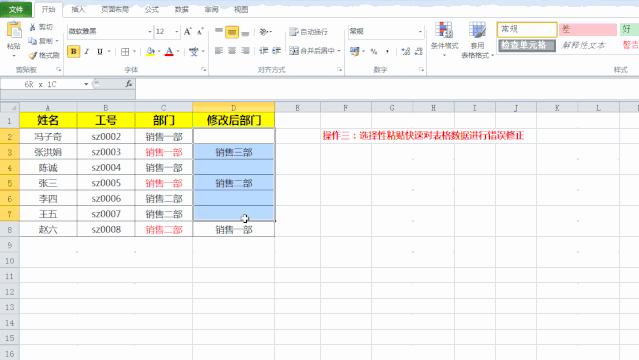
Task: Align cell content to top
Action: coord(219,31)
